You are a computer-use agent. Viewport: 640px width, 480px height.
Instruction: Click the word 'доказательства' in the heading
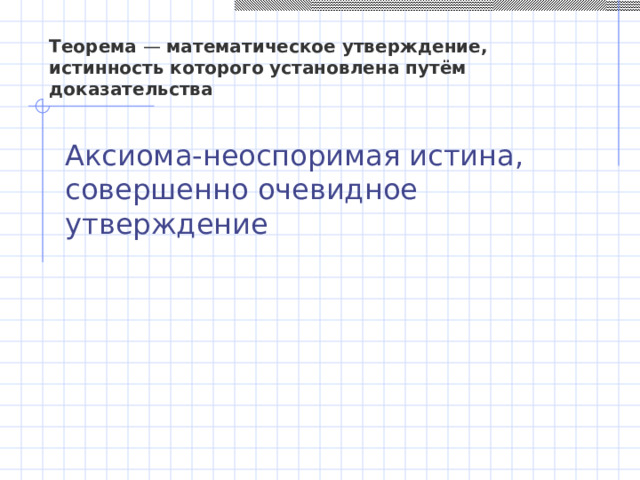(131, 89)
